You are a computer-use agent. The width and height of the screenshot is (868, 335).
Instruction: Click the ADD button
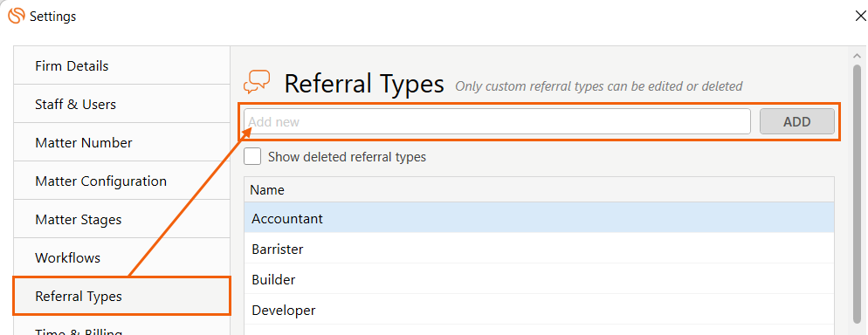coord(796,121)
